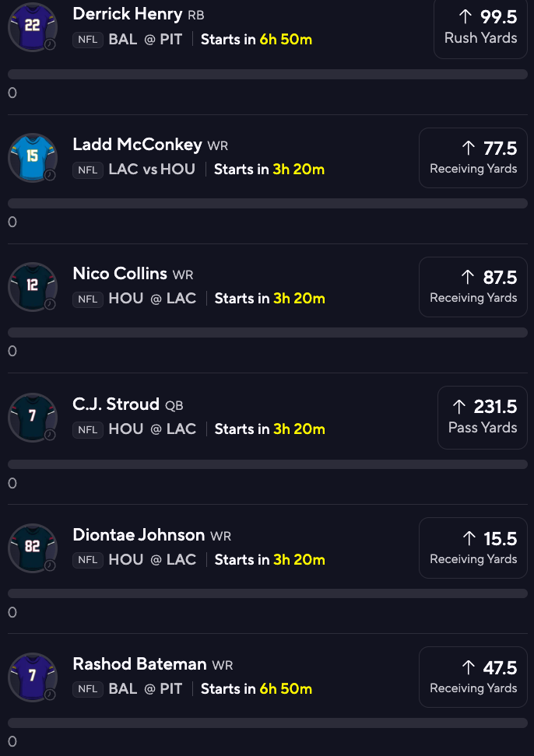
Task: Select the 77.5 Receiving Yards pick box
Action: (473, 158)
